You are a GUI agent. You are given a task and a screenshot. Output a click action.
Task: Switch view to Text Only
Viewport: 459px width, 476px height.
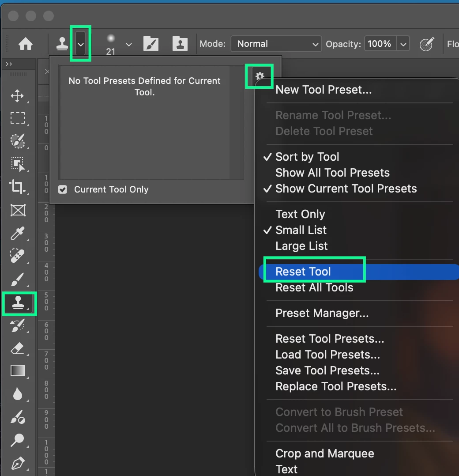click(300, 214)
